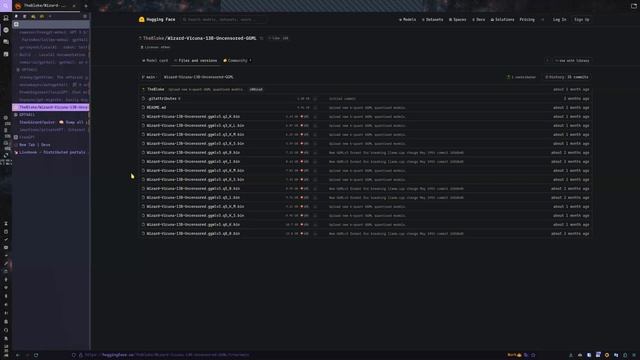Open the Pricing page link

(x=527, y=20)
